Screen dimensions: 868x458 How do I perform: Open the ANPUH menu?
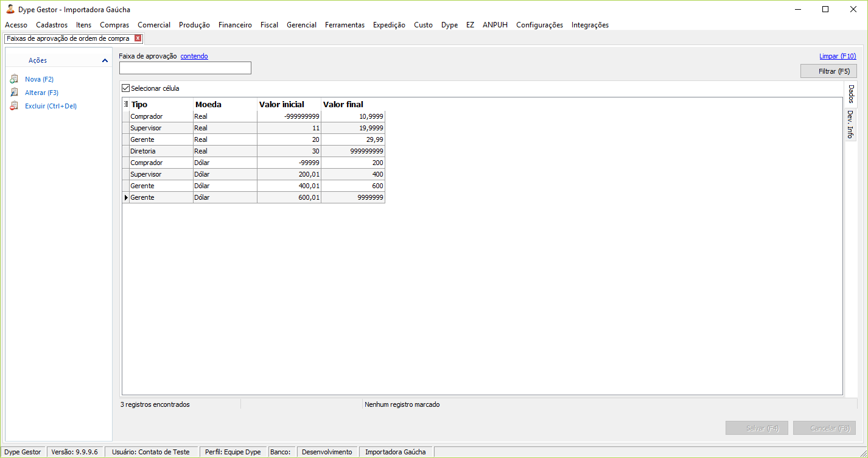click(x=495, y=25)
